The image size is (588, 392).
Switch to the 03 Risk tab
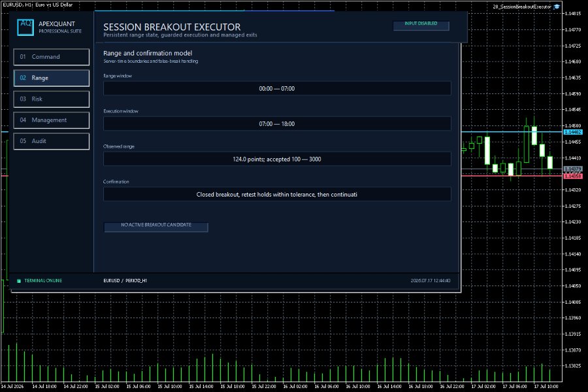pyautogui.click(x=52, y=99)
